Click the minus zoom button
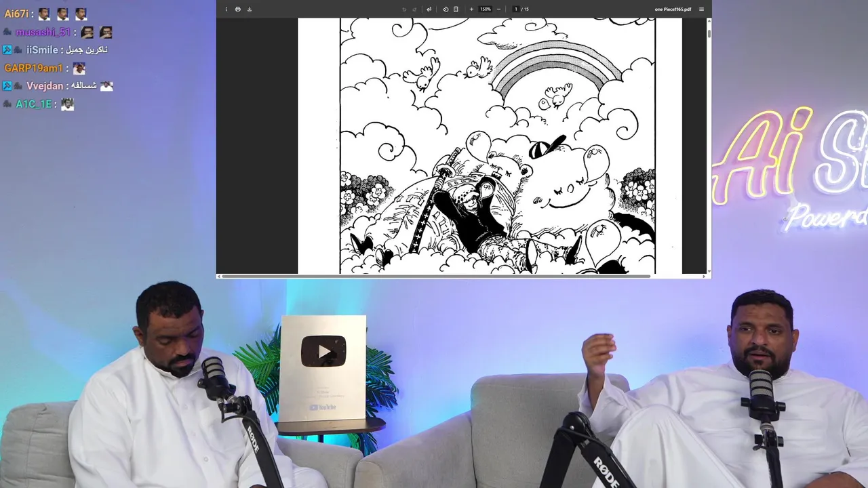 pyautogui.click(x=498, y=9)
